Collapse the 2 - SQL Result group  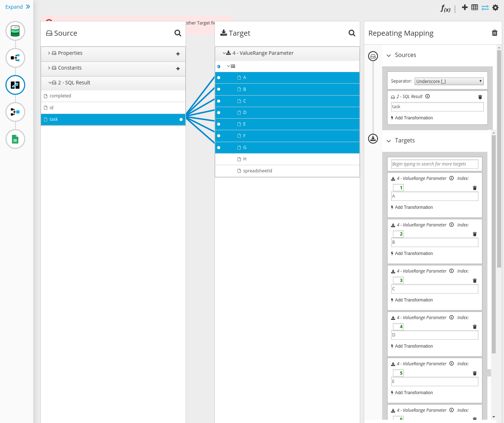50,83
